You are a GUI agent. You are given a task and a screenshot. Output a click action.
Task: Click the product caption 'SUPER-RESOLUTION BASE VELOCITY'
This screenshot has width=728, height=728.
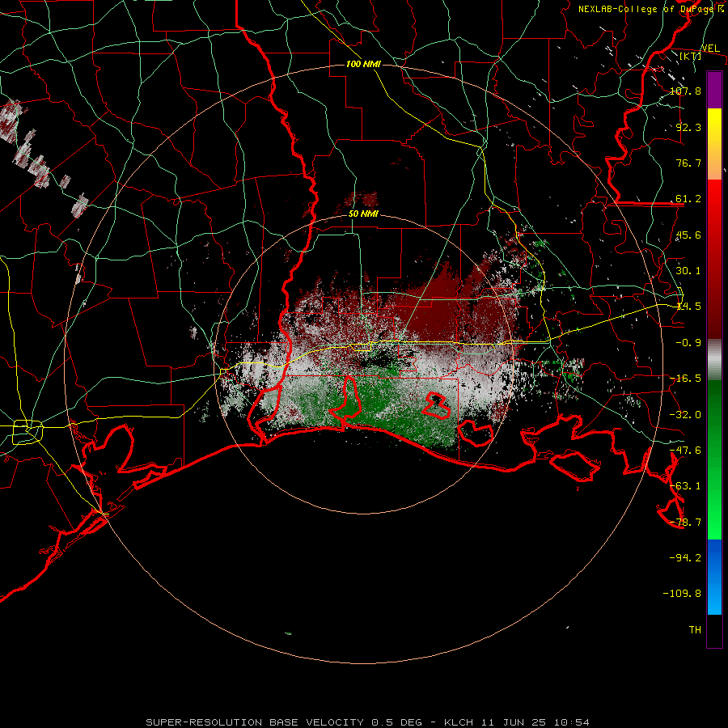point(255,722)
